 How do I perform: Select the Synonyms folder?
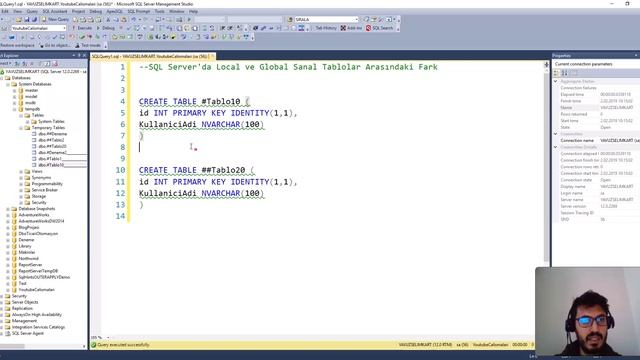pyautogui.click(x=41, y=178)
